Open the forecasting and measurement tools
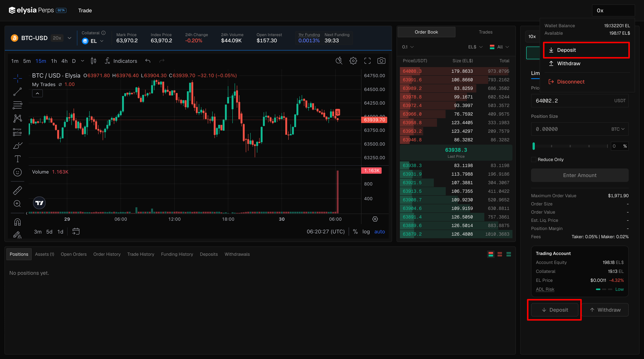644x359 pixels. [x=18, y=132]
